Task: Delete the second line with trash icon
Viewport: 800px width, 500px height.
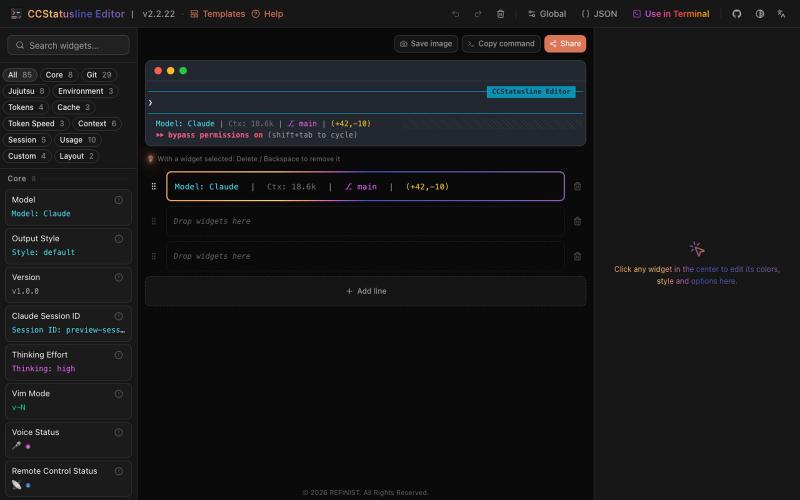Action: 577,221
